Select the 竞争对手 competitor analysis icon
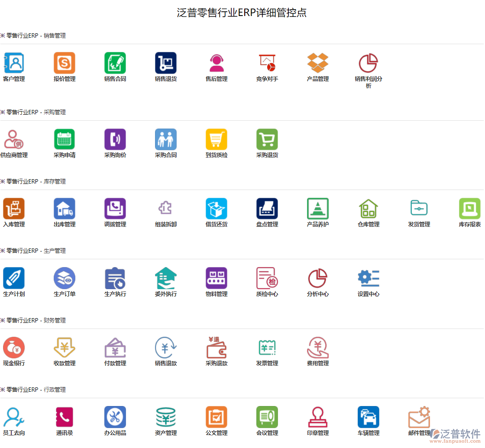This screenshot has width=485, height=448. (x=267, y=65)
